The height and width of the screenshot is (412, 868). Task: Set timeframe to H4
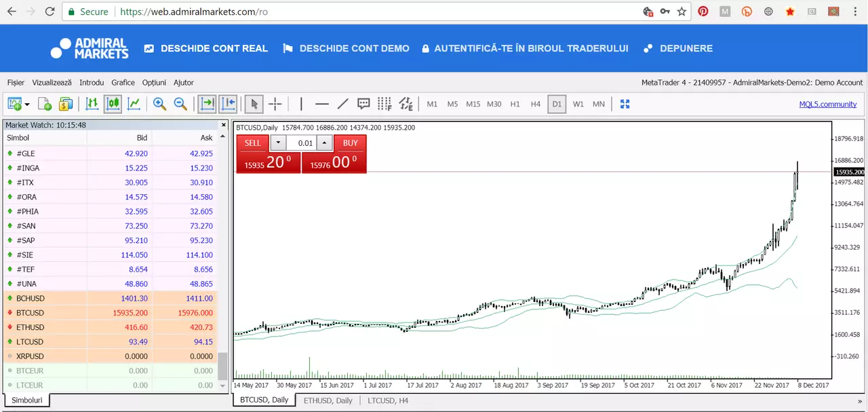coord(536,104)
